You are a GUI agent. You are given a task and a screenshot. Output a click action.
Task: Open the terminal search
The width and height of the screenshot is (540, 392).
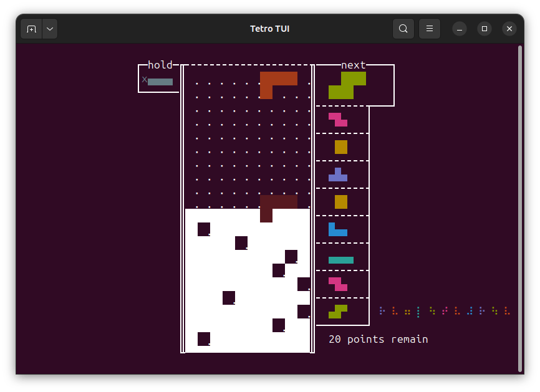pos(403,29)
